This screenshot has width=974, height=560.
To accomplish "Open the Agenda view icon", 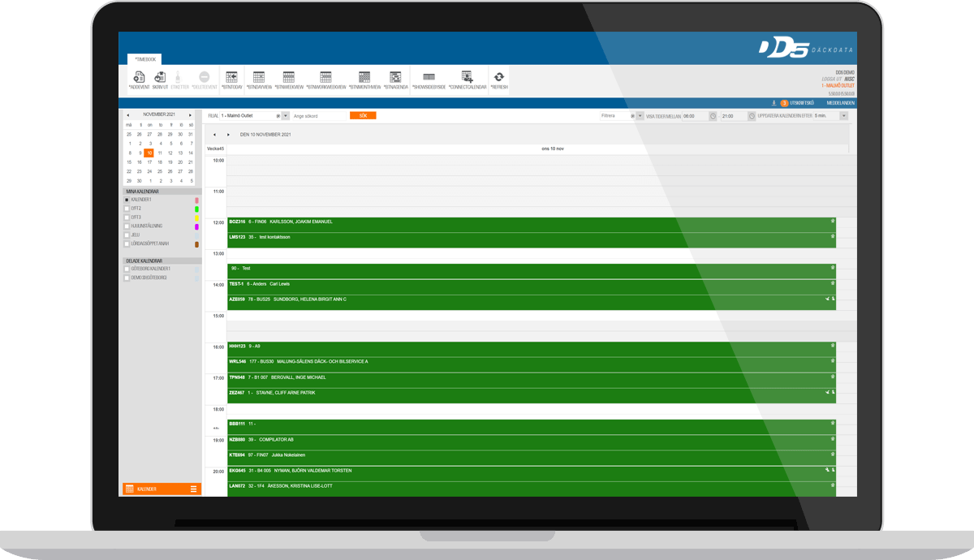I will (x=395, y=78).
